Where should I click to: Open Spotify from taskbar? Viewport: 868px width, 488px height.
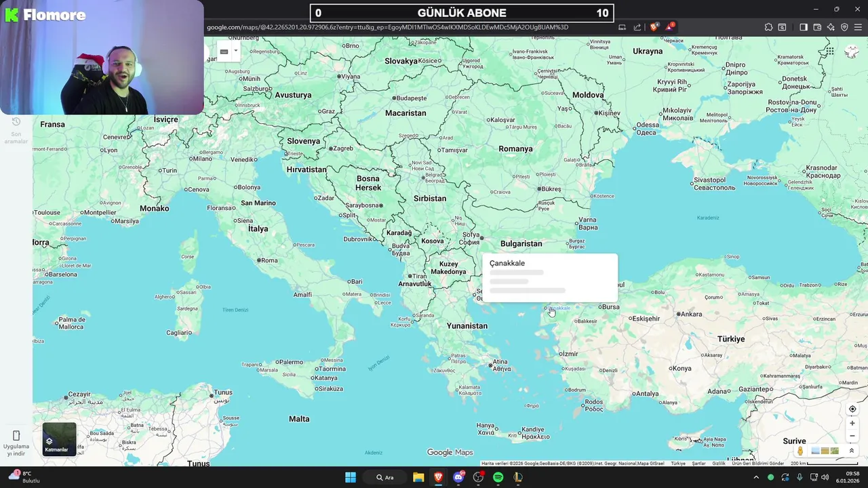pyautogui.click(x=498, y=477)
